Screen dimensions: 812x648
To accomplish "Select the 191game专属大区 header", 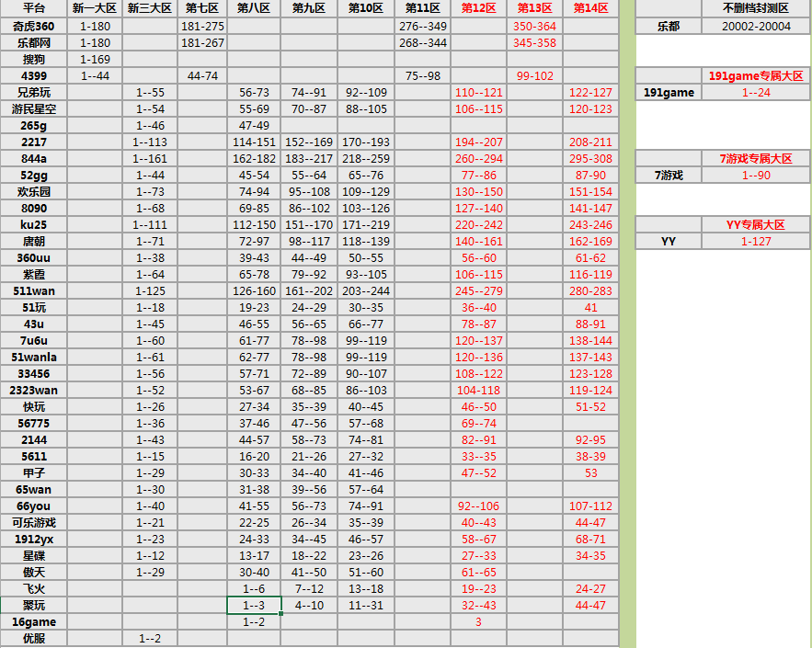I will tap(756, 75).
